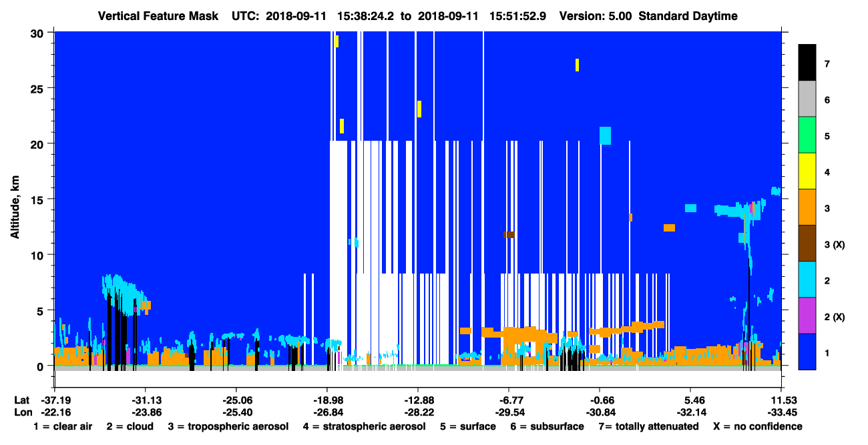
Task: Click the gray legend swatch for class 6
Action: (807, 99)
